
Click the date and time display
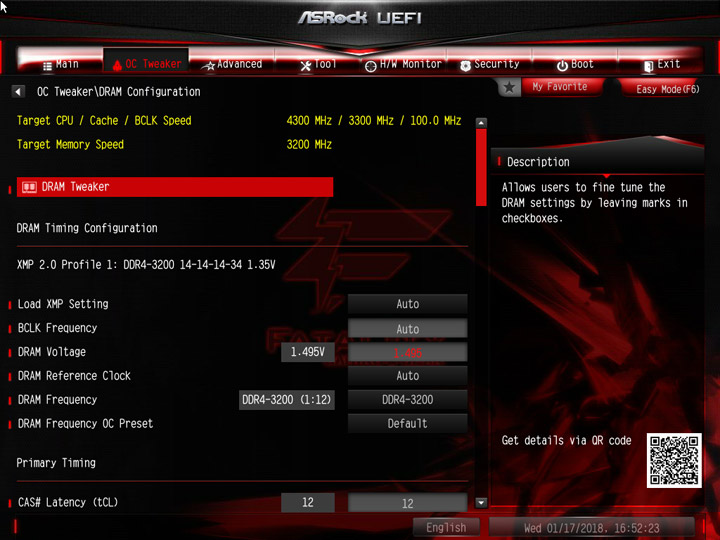[591, 527]
